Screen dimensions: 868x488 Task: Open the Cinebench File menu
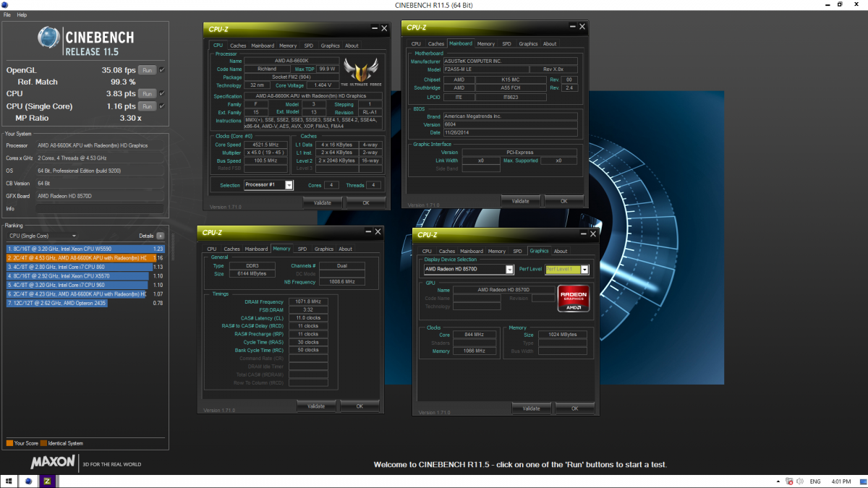pos(7,14)
